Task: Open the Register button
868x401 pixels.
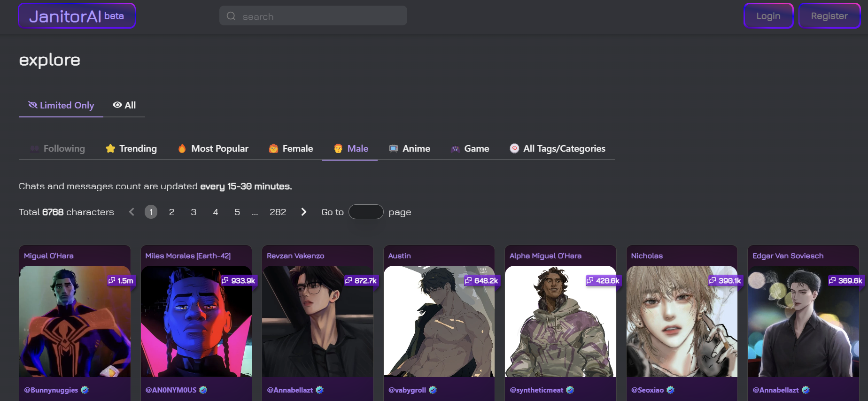Action: pos(829,16)
